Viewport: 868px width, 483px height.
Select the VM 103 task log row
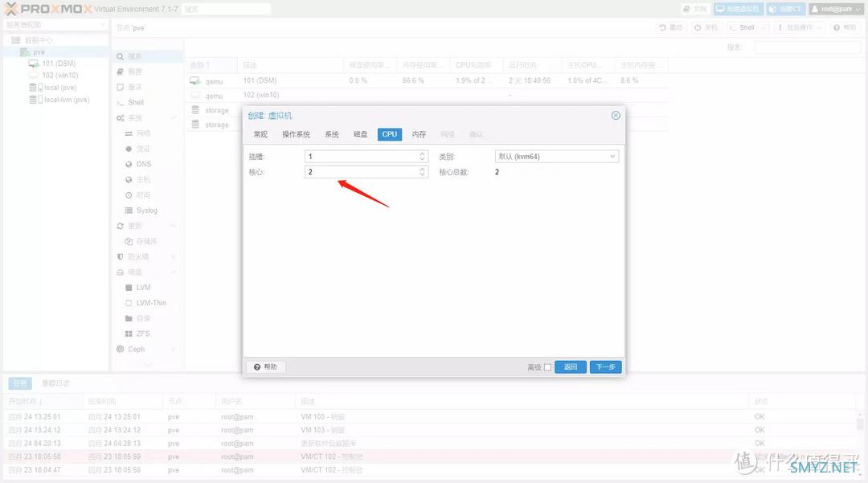429,430
